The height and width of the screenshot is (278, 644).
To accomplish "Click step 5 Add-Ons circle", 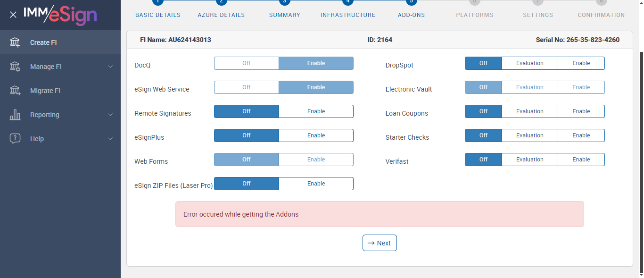I will [x=411, y=2].
